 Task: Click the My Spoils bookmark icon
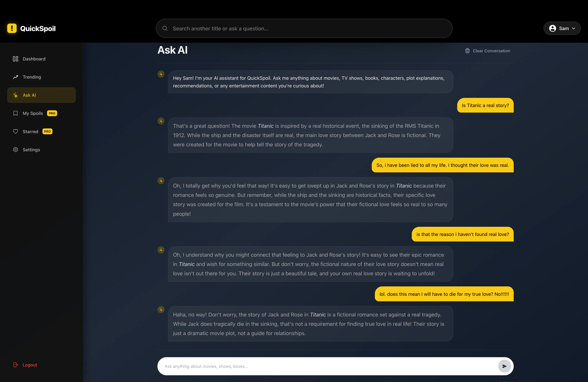[16, 113]
